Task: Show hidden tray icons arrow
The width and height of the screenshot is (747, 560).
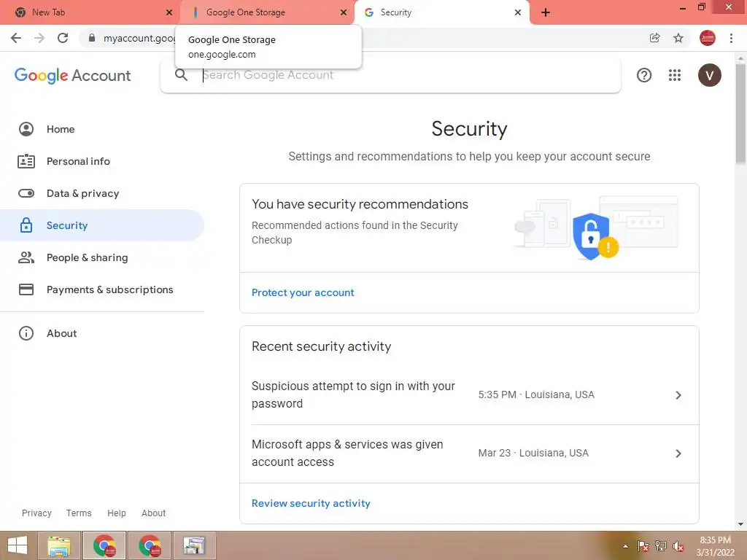Action: (x=625, y=546)
